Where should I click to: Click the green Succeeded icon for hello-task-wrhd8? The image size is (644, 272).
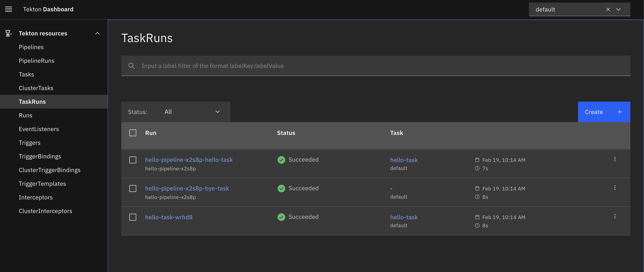click(x=281, y=217)
